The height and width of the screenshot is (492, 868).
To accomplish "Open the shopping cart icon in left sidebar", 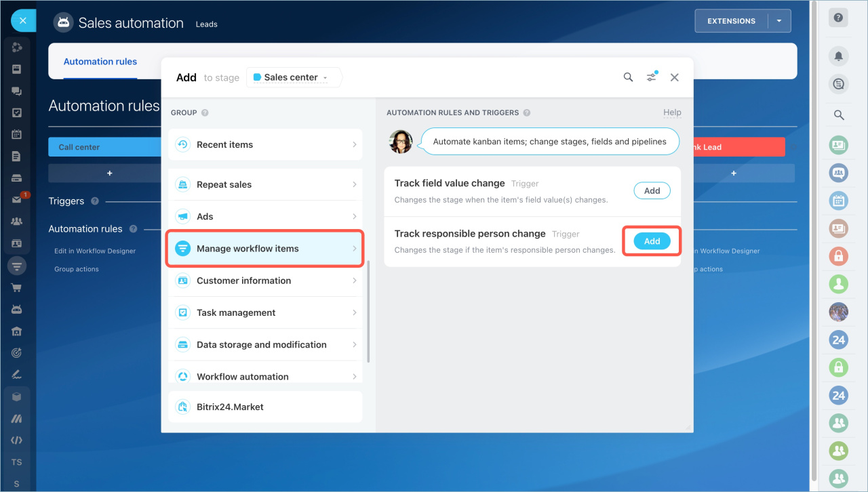I will point(17,287).
